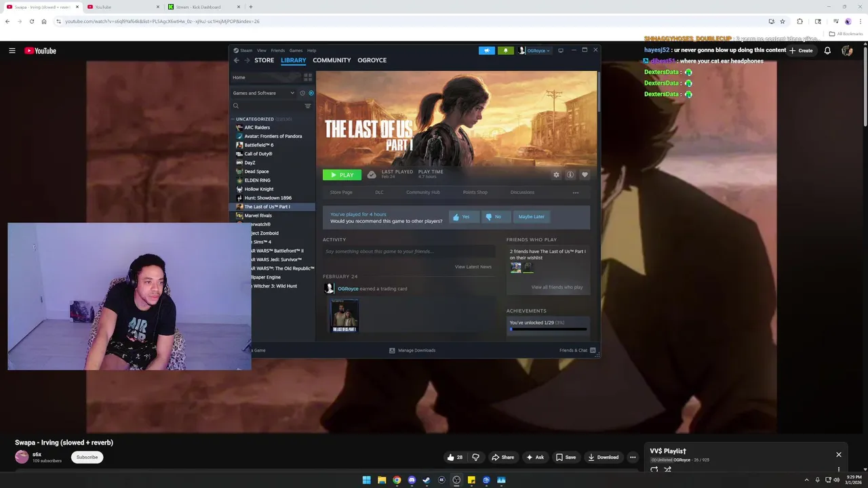
Task: Select Battlefield 6 in library list
Action: pos(258,145)
